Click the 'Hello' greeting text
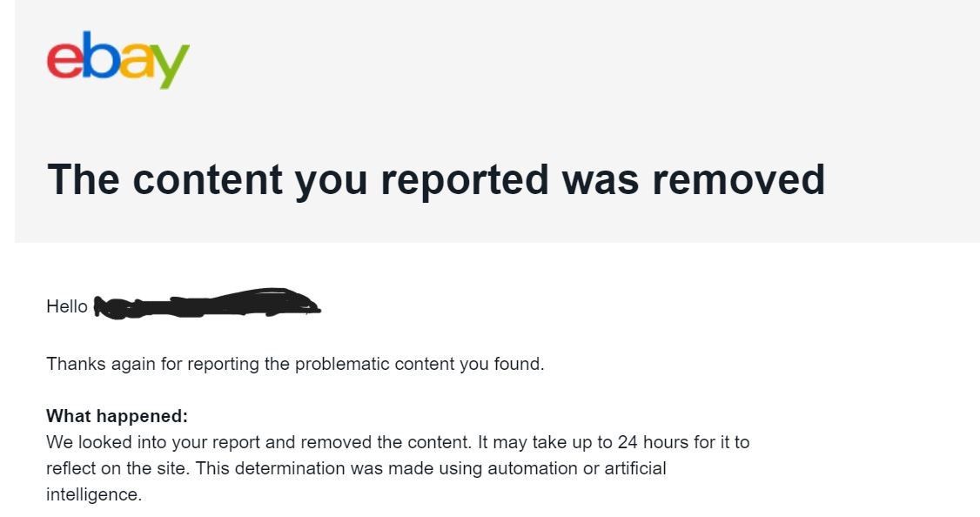 [x=67, y=306]
